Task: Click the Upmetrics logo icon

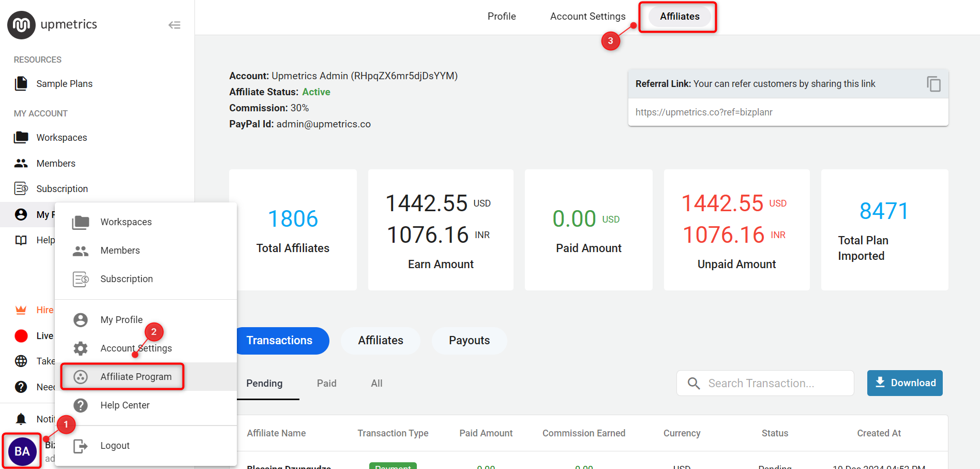Action: (x=21, y=25)
